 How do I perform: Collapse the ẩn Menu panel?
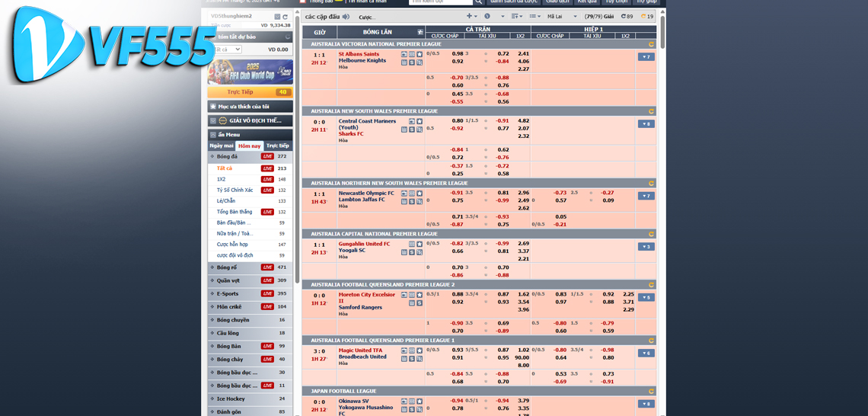(251, 135)
